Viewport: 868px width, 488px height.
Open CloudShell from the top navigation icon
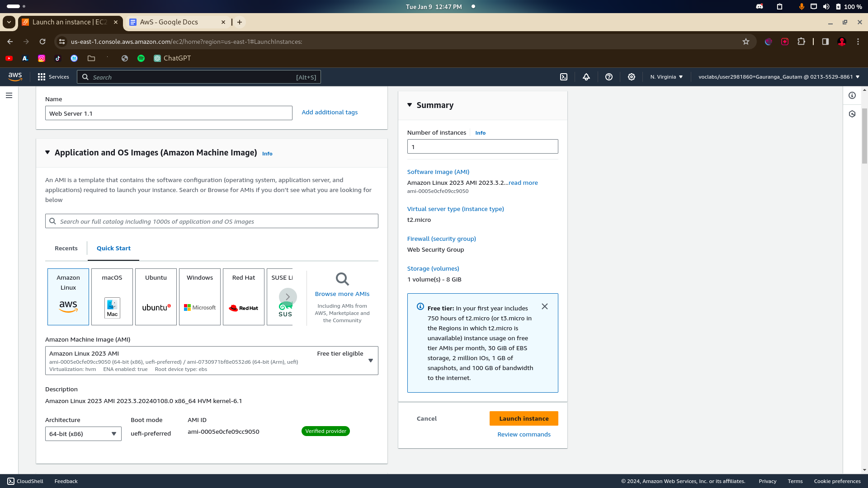[x=564, y=77]
